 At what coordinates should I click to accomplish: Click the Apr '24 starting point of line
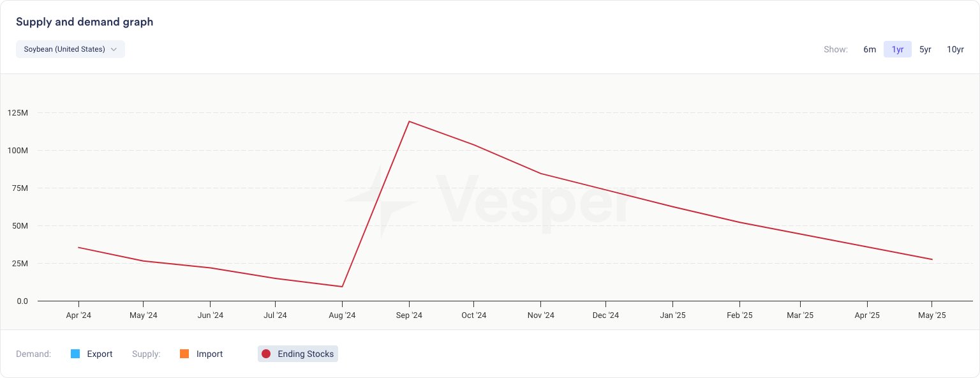[x=78, y=247]
